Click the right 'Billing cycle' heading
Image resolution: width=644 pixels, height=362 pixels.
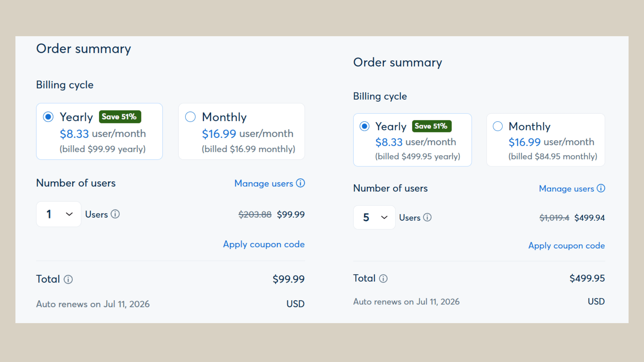[380, 96]
